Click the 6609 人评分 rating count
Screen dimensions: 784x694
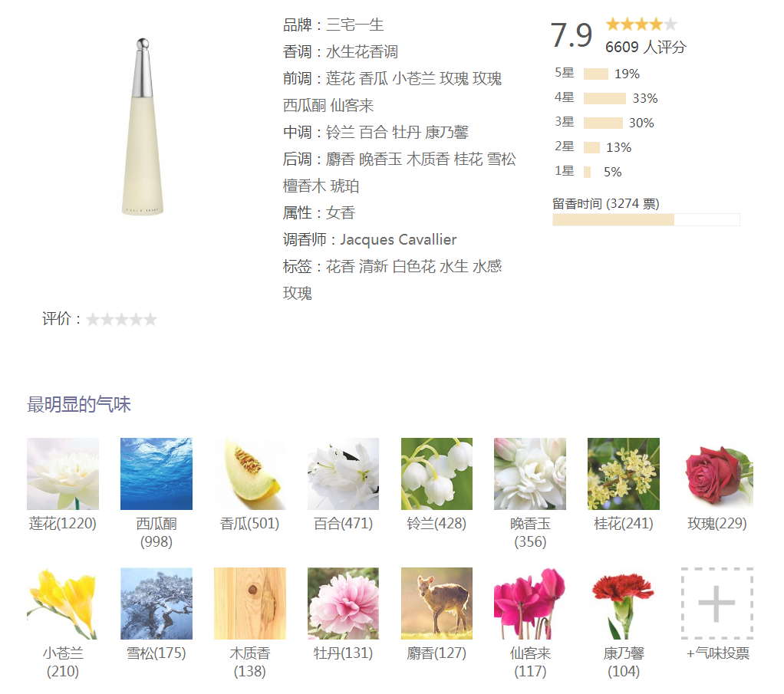646,47
